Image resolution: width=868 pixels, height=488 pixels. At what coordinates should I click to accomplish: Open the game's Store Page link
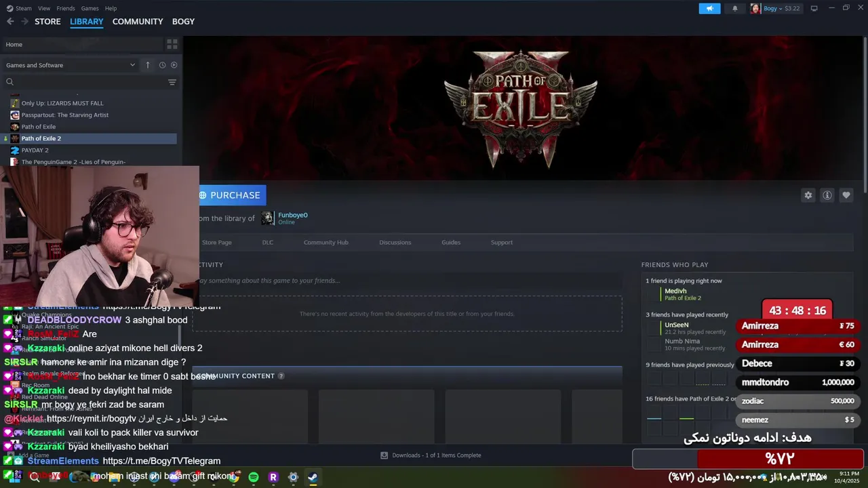(216, 243)
